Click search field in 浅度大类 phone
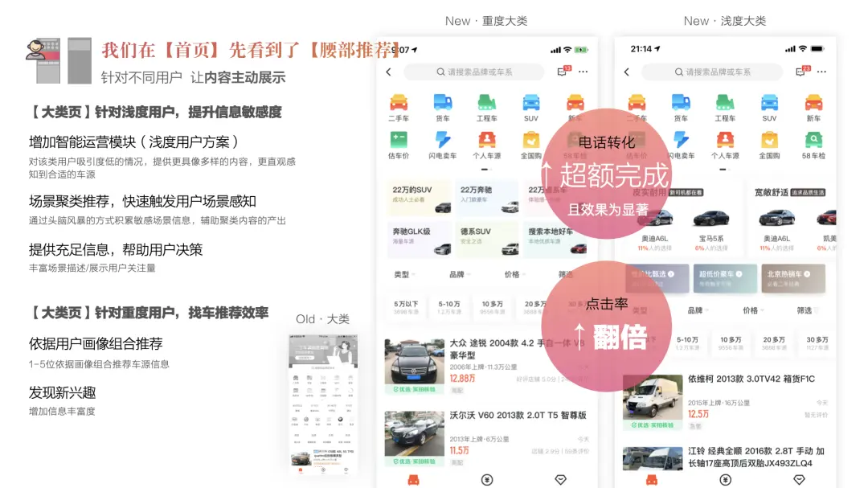The width and height of the screenshot is (868, 488). (x=712, y=72)
